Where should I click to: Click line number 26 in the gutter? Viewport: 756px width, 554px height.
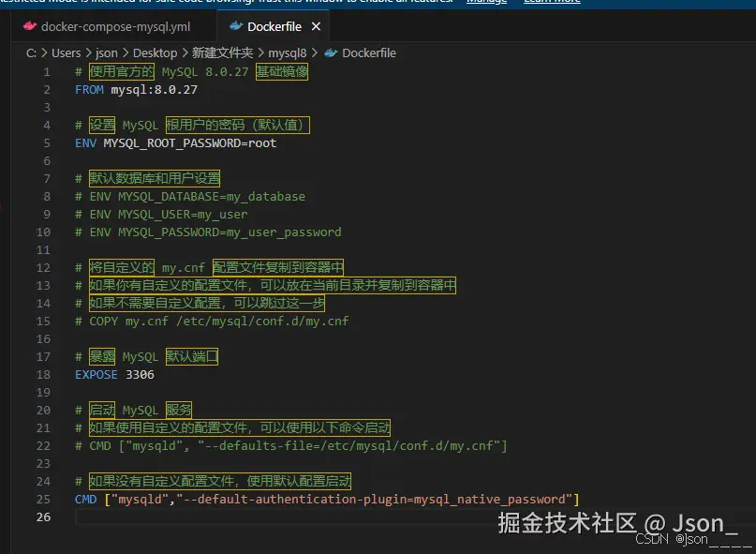click(43, 517)
